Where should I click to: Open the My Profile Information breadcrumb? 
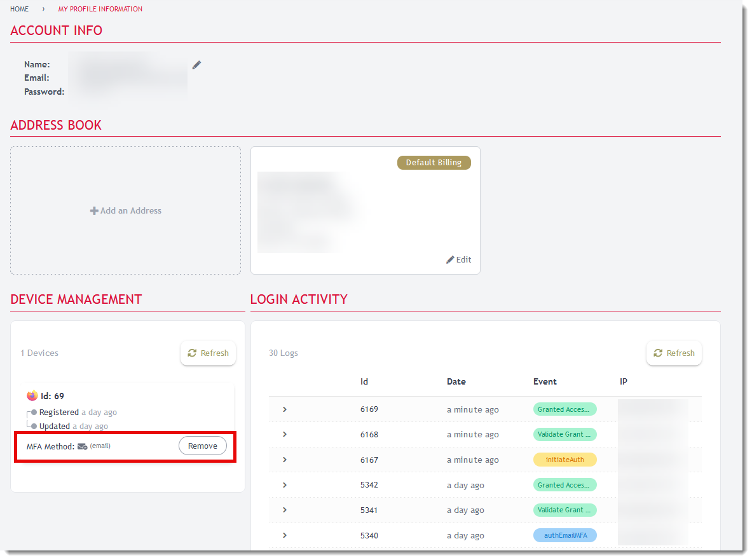pos(100,9)
